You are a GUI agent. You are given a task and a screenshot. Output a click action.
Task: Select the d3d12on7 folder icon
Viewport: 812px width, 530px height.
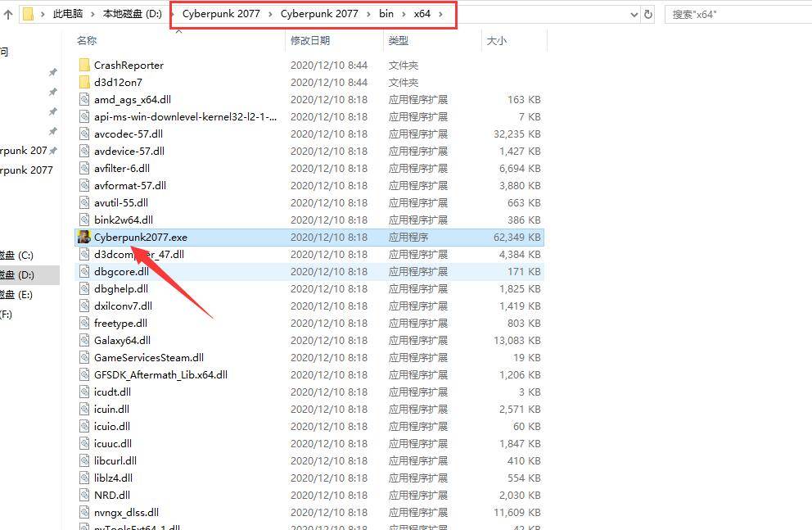pos(84,82)
